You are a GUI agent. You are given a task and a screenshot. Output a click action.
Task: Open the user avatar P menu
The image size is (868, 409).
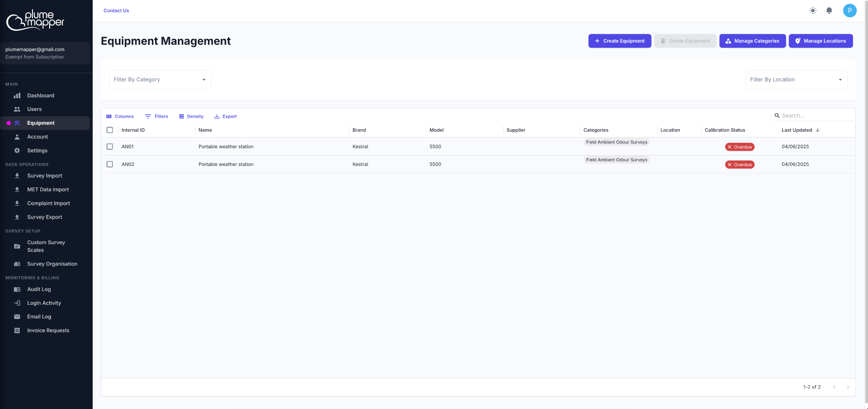coord(850,10)
